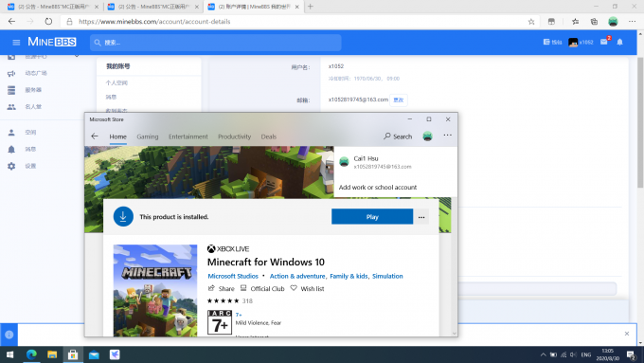Open the Windows Start menu
Screen dimensions: 644x363
point(9,354)
